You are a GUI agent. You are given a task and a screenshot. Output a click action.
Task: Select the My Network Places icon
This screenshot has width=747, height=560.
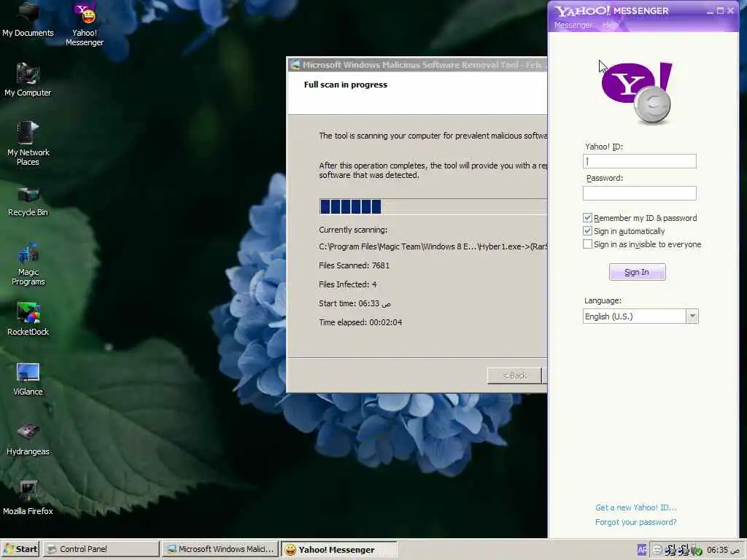pos(28,144)
